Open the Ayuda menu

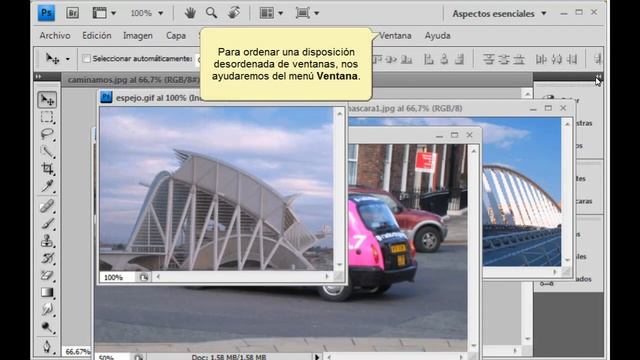pyautogui.click(x=438, y=36)
